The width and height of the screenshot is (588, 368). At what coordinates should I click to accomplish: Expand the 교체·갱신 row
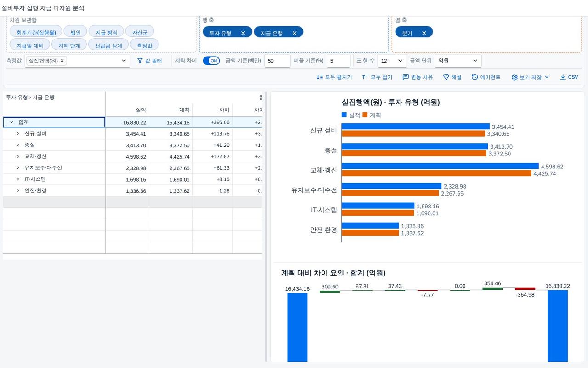[18, 156]
